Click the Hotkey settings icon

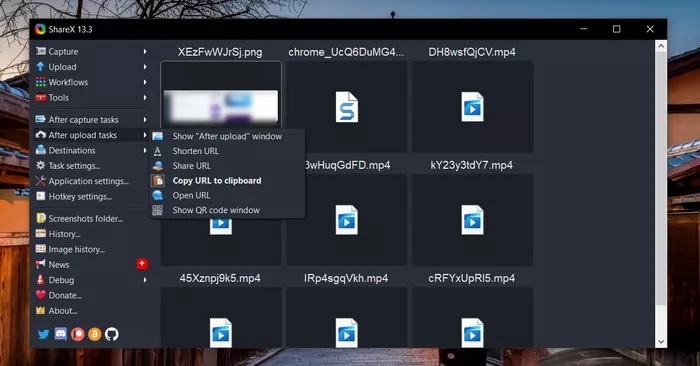41,196
